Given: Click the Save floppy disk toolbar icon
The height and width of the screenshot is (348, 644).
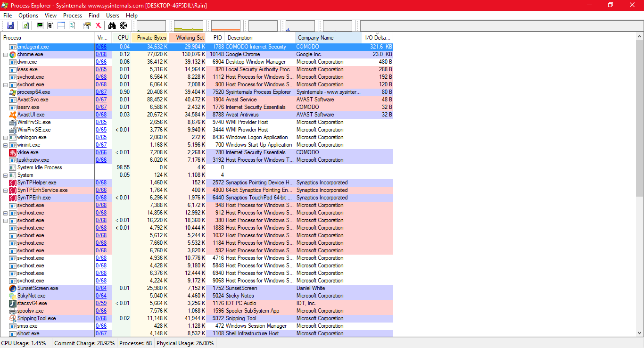Looking at the screenshot, I should point(10,25).
